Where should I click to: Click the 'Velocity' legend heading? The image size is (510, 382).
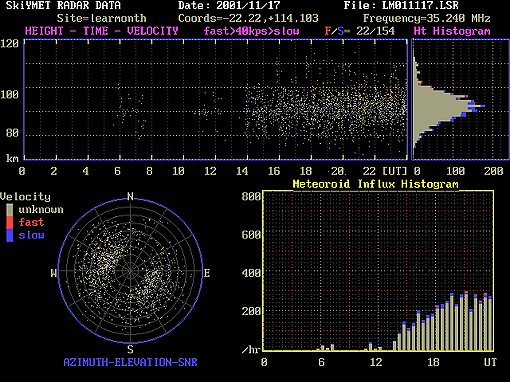(25, 196)
